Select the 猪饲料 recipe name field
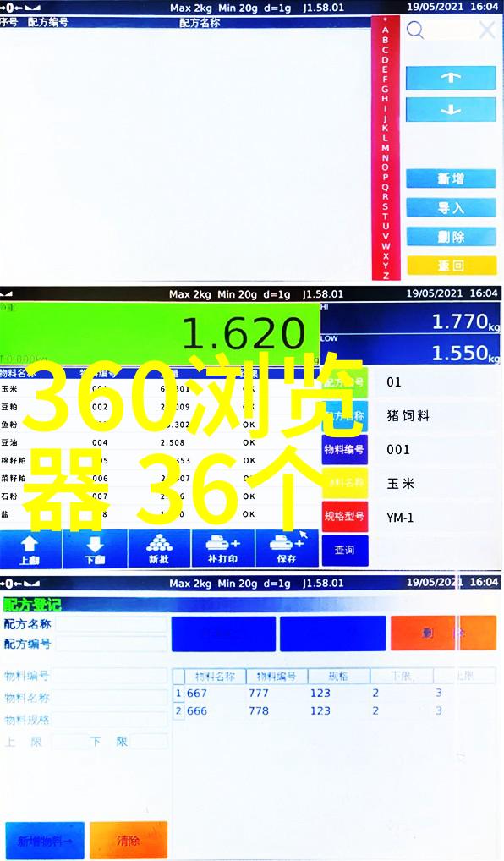 (437, 415)
